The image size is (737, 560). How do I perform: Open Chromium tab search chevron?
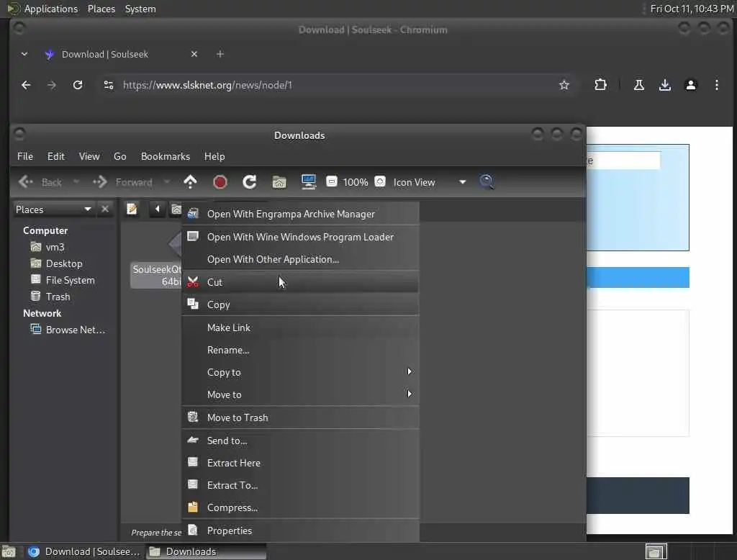(24, 54)
